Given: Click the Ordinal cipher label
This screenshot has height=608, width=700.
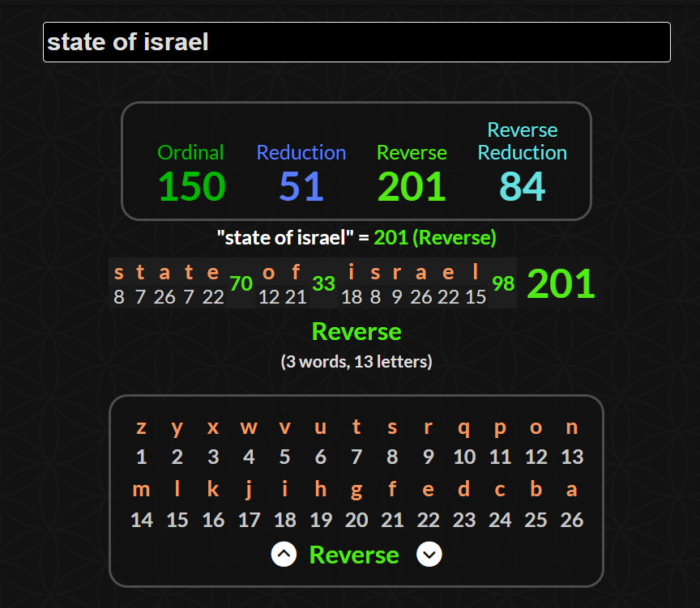Looking at the screenshot, I should click(190, 152).
